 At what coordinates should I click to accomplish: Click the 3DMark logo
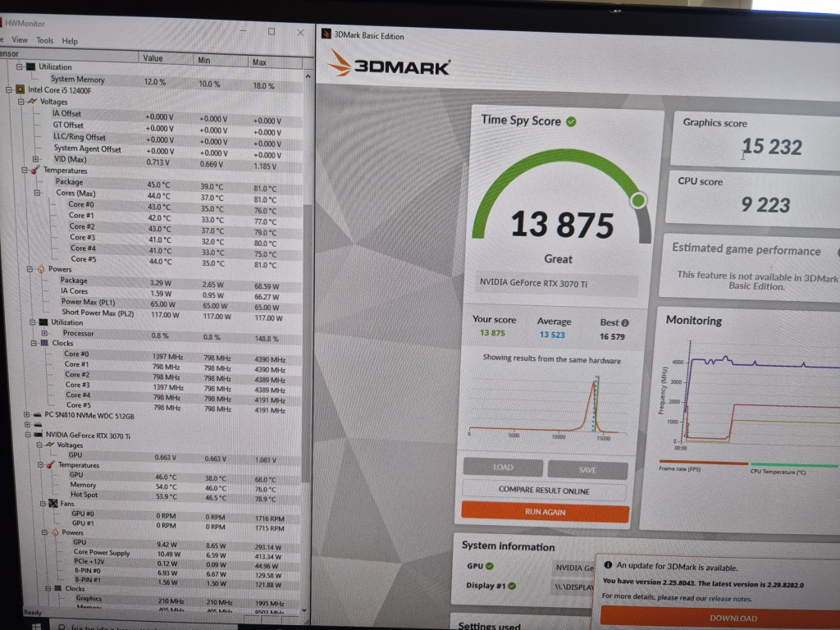click(389, 64)
